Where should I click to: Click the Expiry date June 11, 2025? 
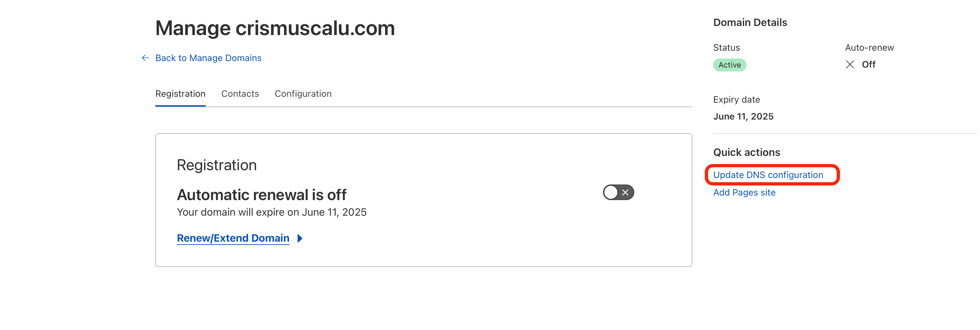click(743, 116)
